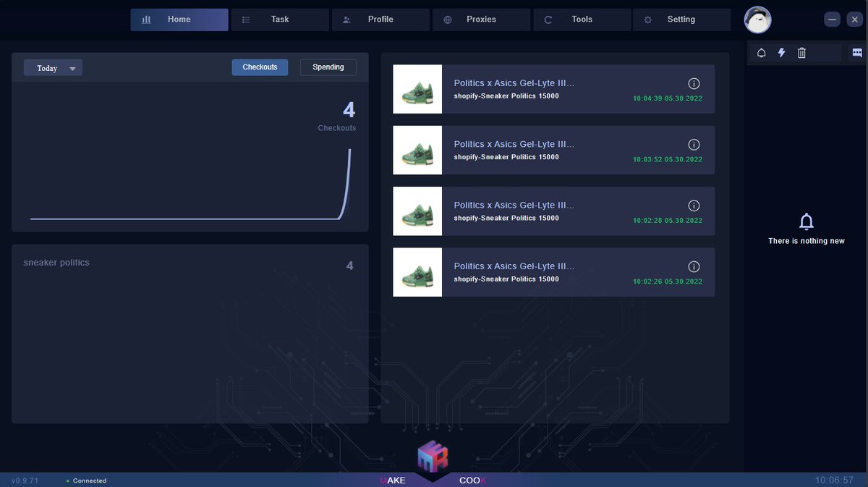
Task: Switch to the Task tab
Action: 280,20
